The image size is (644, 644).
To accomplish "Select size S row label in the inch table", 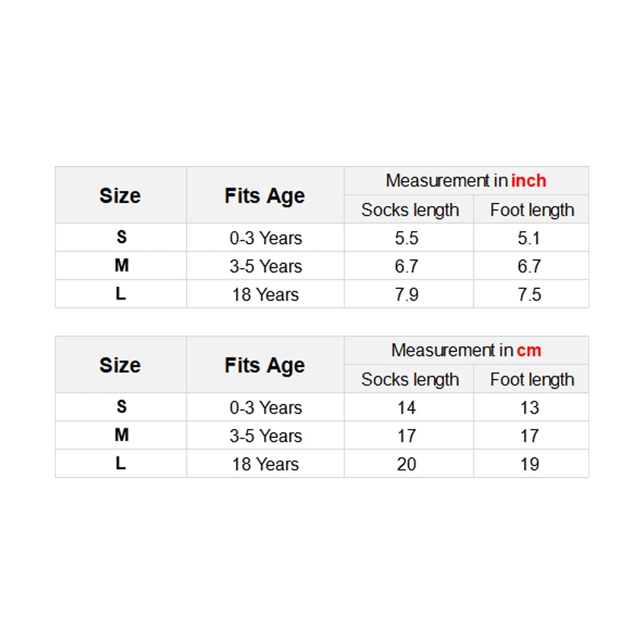I will point(122,237).
